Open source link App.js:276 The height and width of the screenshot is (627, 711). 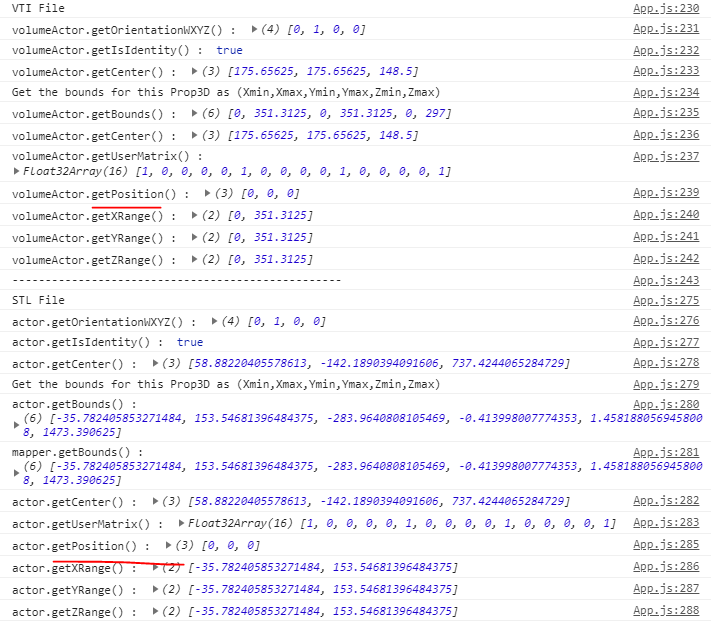click(666, 321)
